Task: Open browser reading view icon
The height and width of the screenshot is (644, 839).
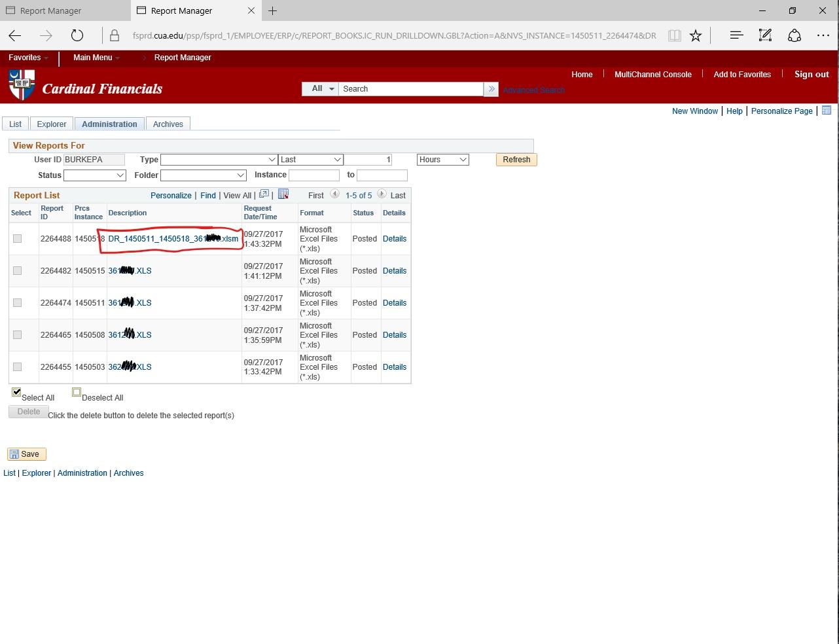Action: (x=674, y=35)
